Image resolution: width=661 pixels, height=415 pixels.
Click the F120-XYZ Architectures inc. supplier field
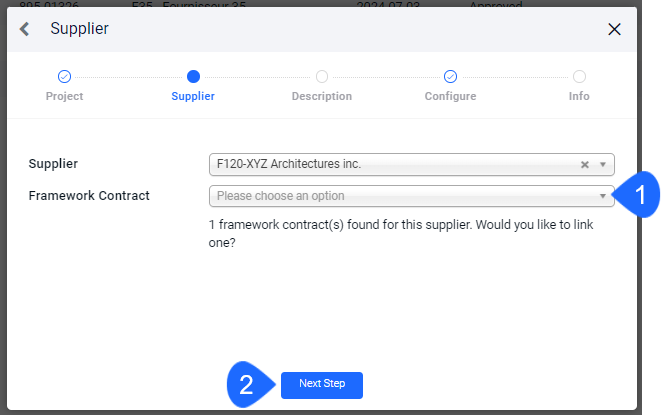[411, 164]
